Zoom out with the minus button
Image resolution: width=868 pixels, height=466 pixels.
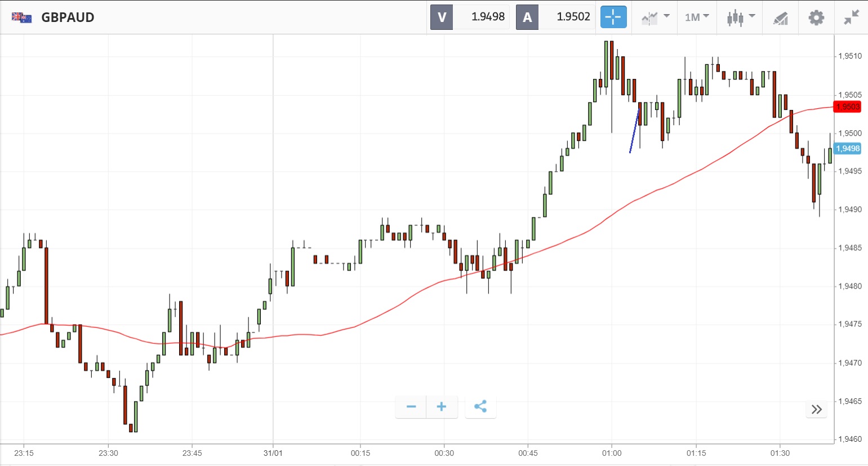click(411, 407)
